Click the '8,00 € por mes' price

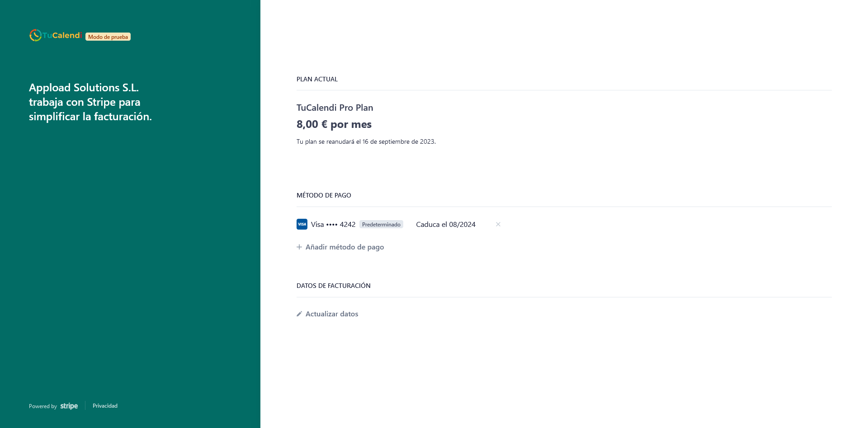click(334, 124)
